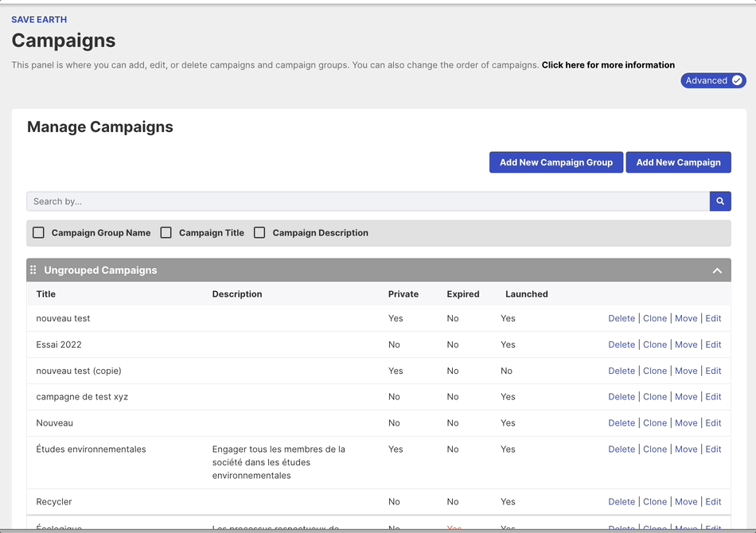The image size is (756, 533).
Task: Move the Recycler campaign
Action: (x=686, y=502)
